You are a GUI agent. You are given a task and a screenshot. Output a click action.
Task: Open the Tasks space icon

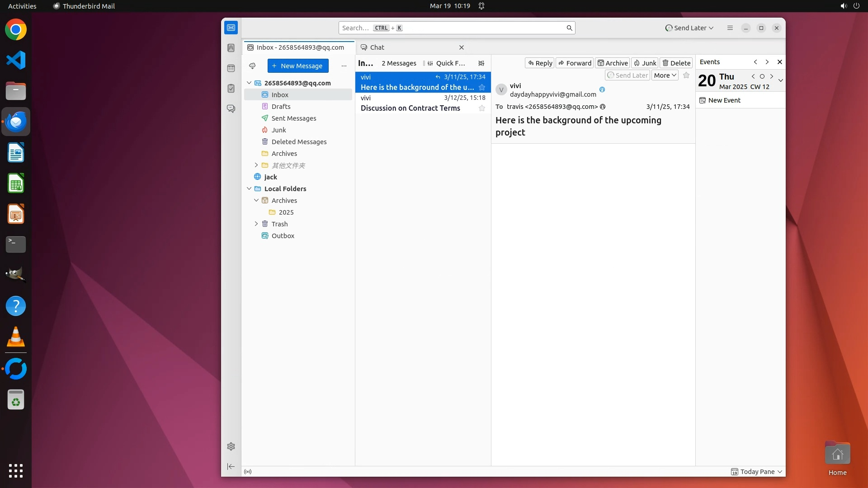coord(231,89)
